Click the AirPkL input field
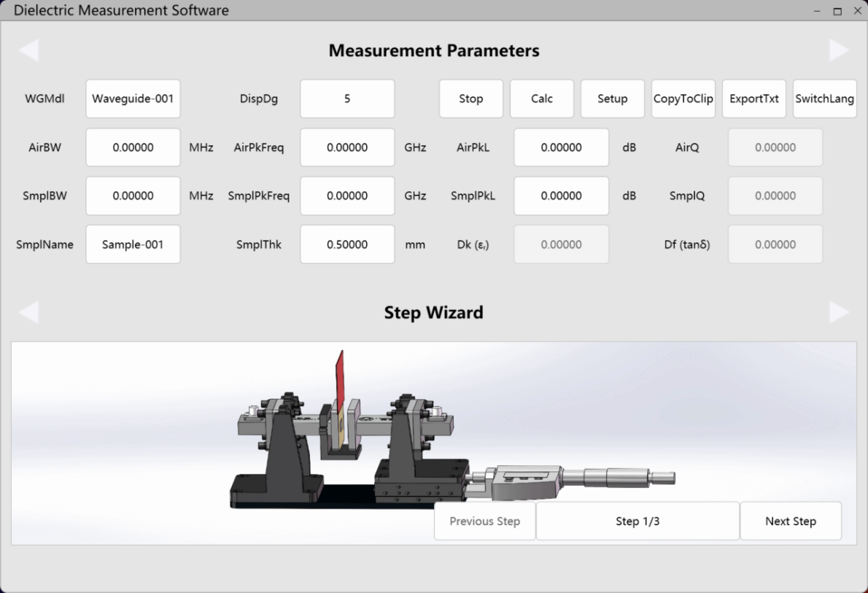Viewport: 868px width, 593px height. point(562,147)
